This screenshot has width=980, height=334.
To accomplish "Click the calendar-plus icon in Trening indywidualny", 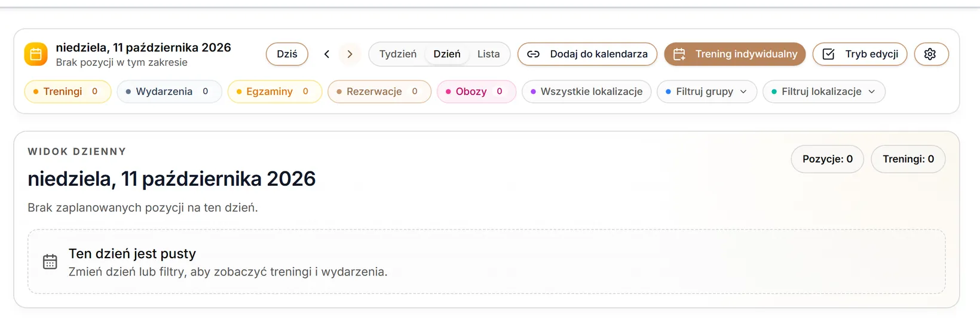I will coord(679,54).
